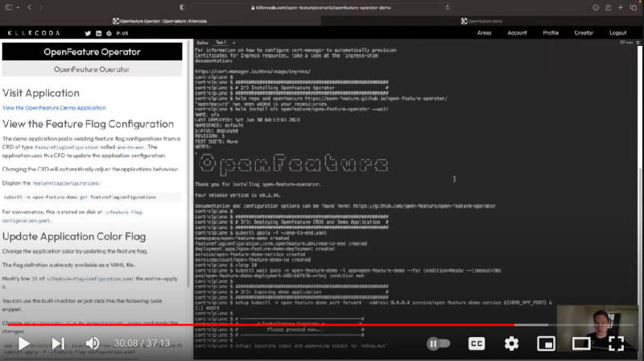The width and height of the screenshot is (644, 361).
Task: Open the Profile menu item
Action: (551, 33)
